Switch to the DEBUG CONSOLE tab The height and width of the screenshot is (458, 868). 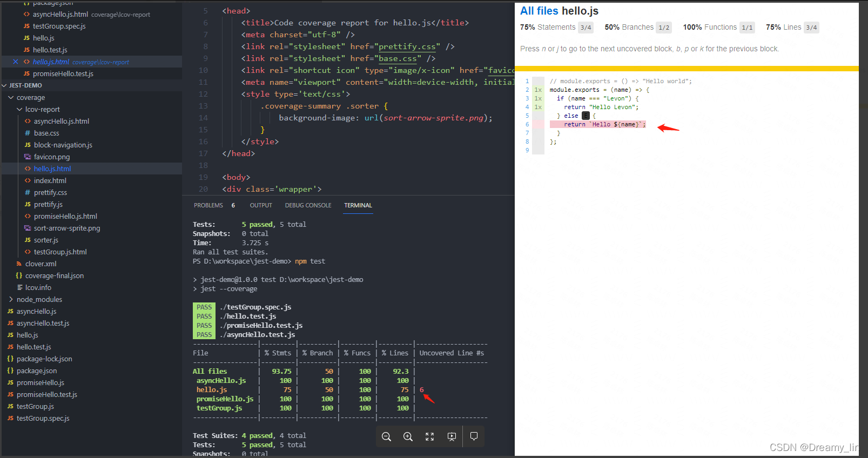[308, 205]
